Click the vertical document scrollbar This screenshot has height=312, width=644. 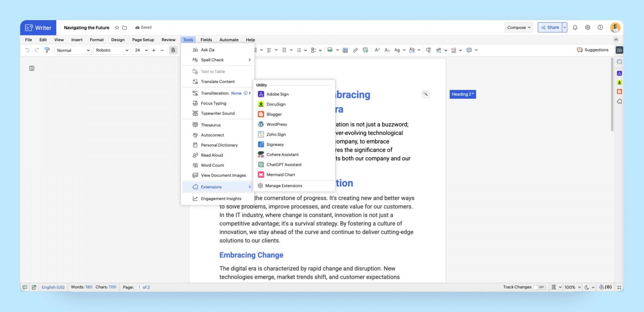[612, 95]
